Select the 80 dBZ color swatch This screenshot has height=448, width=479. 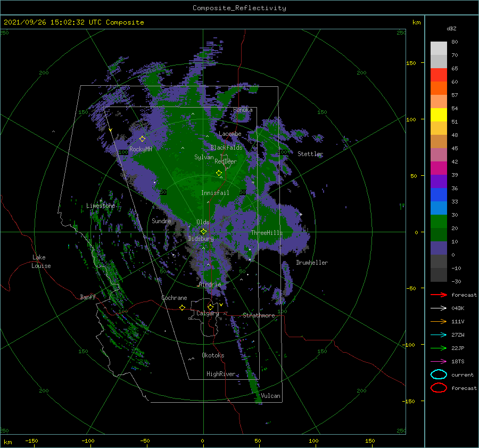coord(439,48)
